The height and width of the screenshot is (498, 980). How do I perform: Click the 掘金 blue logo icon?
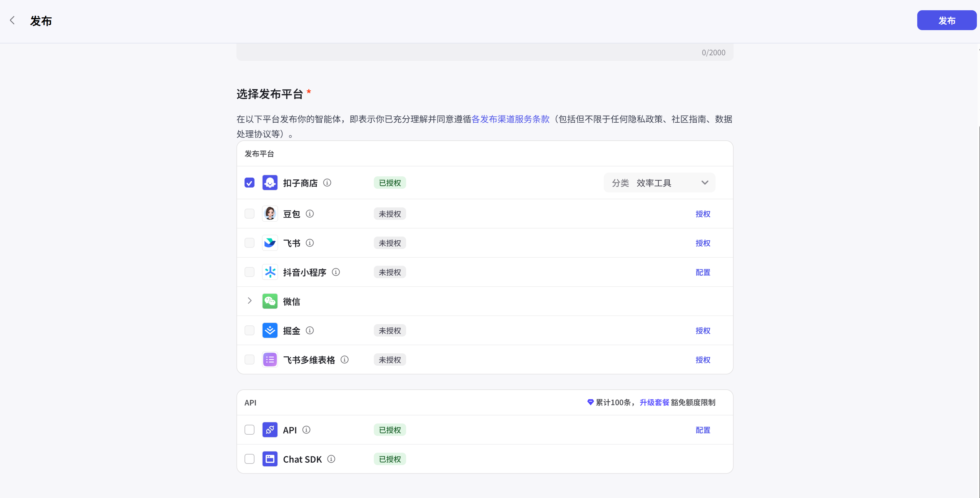[270, 330]
